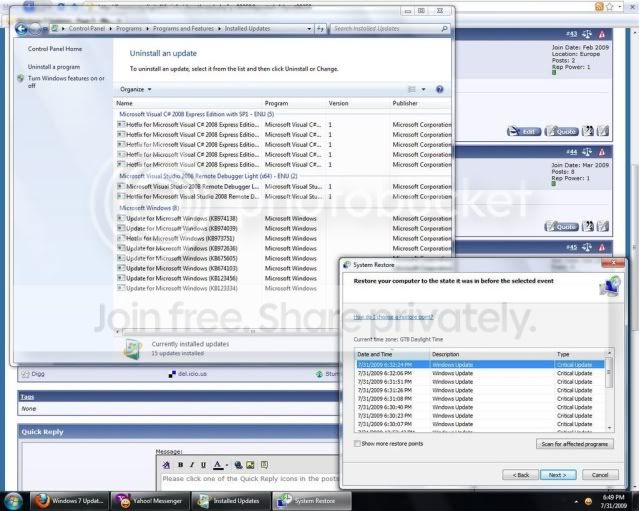Click multi-quote icon beside Edit button
The width and height of the screenshot is (639, 511).
(588, 131)
